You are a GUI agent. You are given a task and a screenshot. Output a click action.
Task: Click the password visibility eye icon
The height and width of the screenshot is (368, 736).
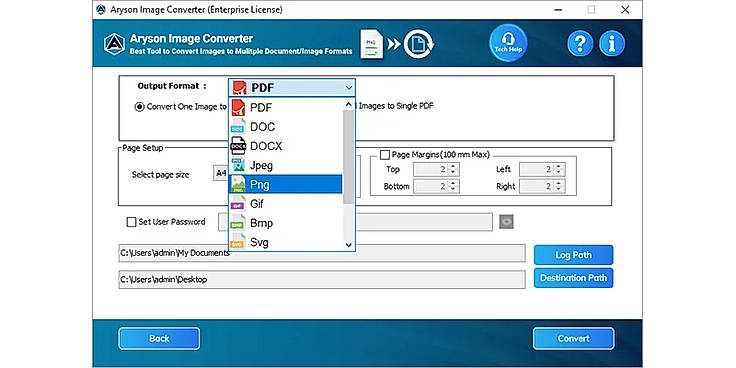click(506, 222)
